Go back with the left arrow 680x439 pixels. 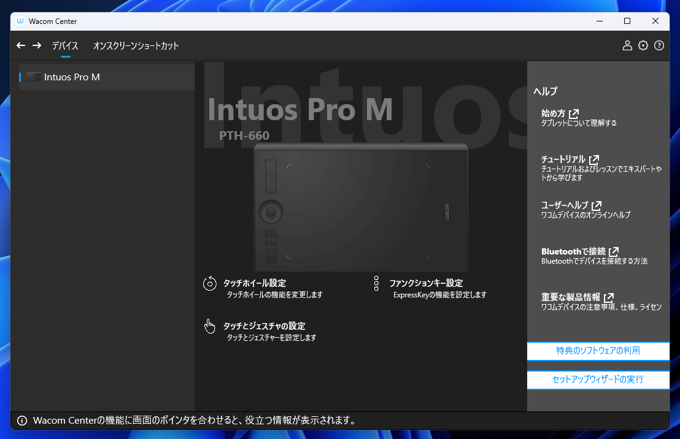click(21, 46)
